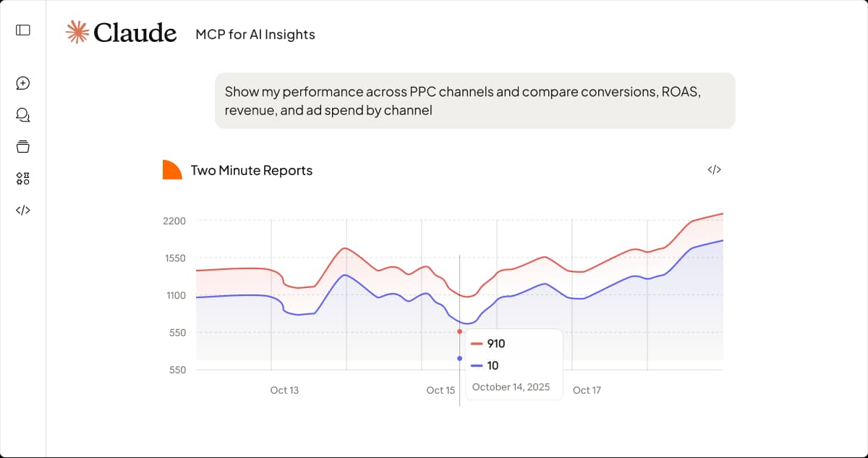Viewport: 868px width, 458px height.
Task: Click the Two Minute Reports orange logo
Action: point(171,170)
